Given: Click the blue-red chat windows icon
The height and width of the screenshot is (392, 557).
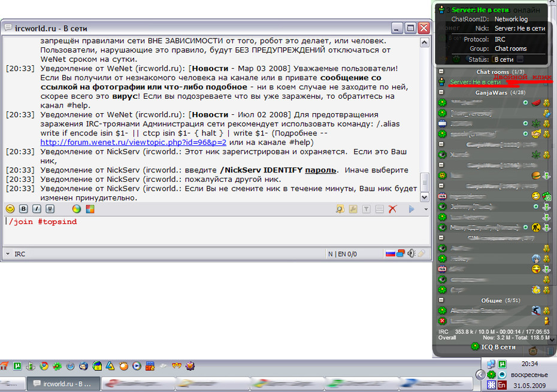Looking at the screenshot, I should click(401, 253).
